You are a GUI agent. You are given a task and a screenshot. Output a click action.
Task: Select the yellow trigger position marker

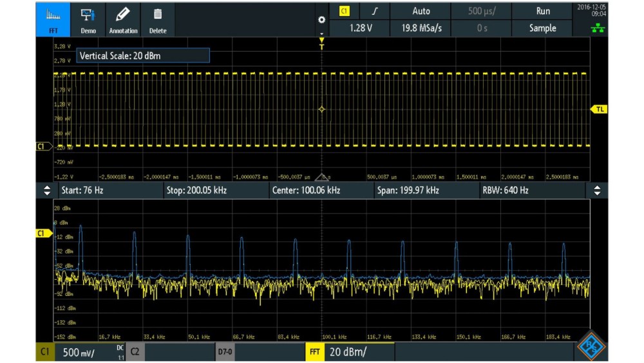(x=321, y=43)
